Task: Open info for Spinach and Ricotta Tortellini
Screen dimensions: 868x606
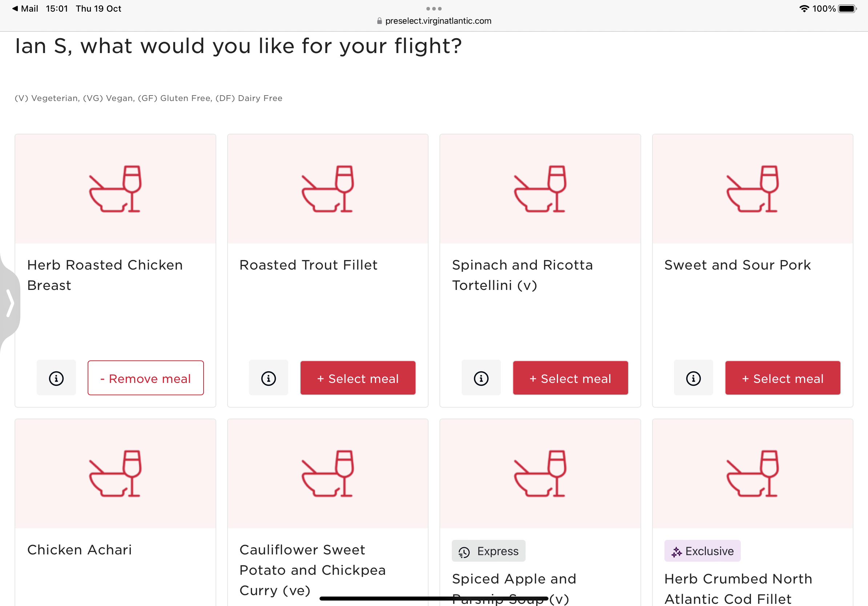Action: [481, 378]
